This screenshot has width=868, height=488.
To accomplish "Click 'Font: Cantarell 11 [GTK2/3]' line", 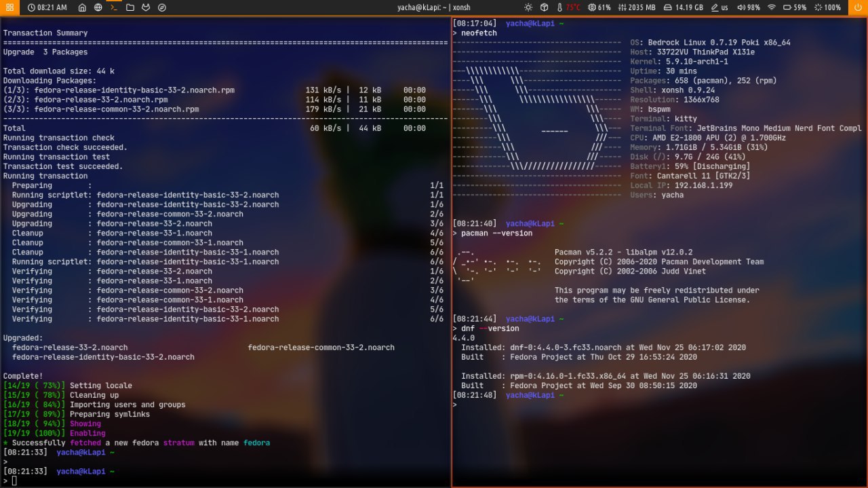I will pyautogui.click(x=690, y=175).
